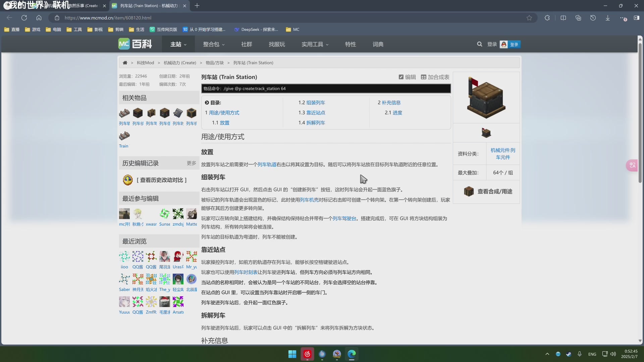This screenshot has width=644, height=362.
Task: Open browser split screen icon
Action: 563,18
